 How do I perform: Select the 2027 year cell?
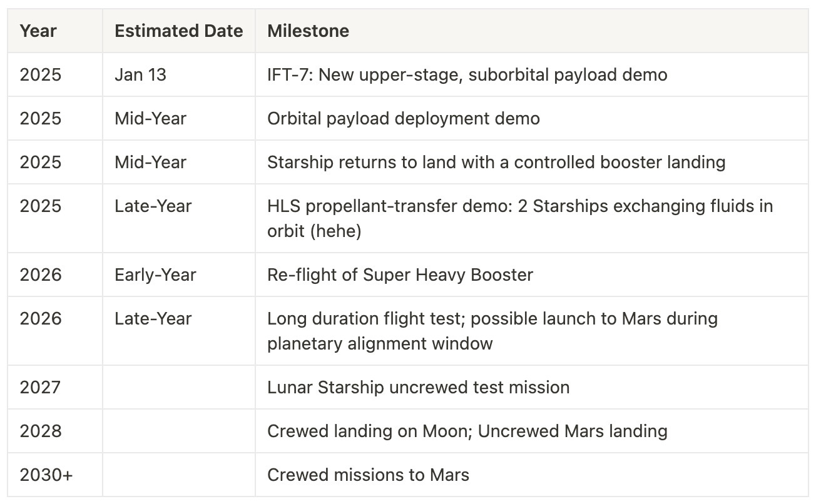(x=55, y=388)
